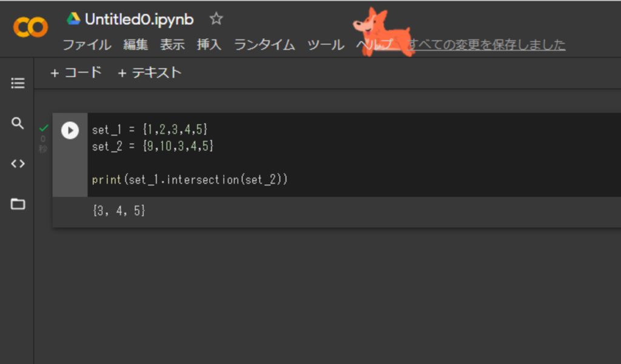Image resolution: width=621 pixels, height=364 pixels.
Task: Click the Colab CO logo
Action: point(30,27)
